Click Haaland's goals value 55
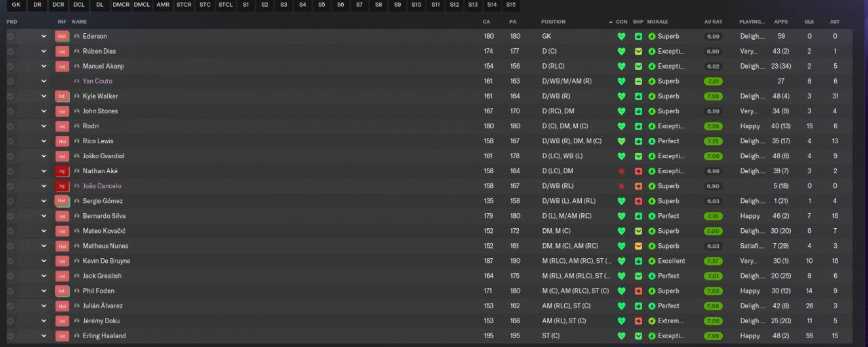Viewport: 868px width, 347px height. point(809,335)
